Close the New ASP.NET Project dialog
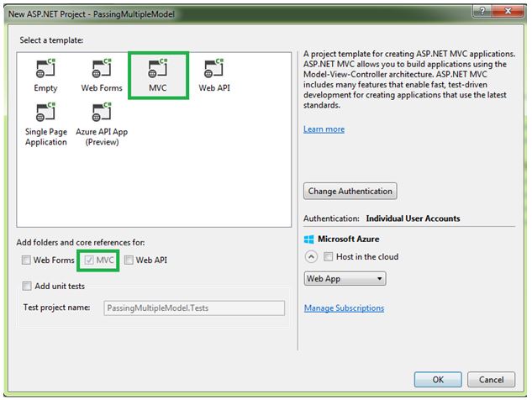The width and height of the screenshot is (532, 400). (x=508, y=11)
